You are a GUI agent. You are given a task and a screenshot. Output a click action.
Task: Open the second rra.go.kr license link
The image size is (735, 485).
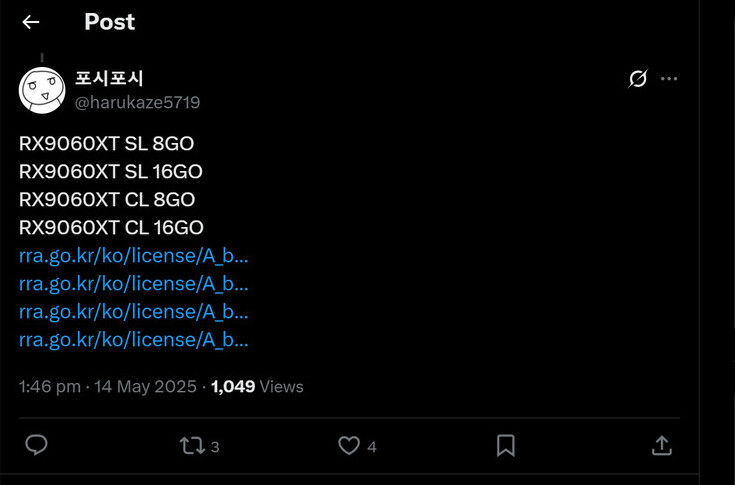coord(134,284)
